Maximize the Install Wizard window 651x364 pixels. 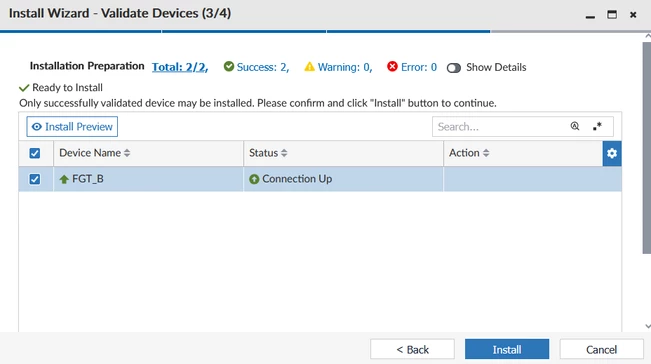pyautogui.click(x=612, y=15)
